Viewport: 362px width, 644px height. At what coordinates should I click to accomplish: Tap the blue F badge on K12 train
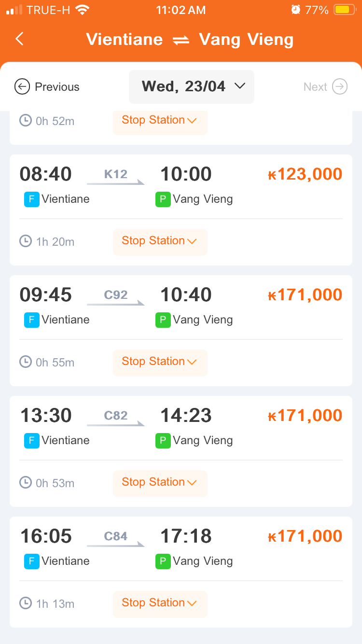pyautogui.click(x=31, y=199)
